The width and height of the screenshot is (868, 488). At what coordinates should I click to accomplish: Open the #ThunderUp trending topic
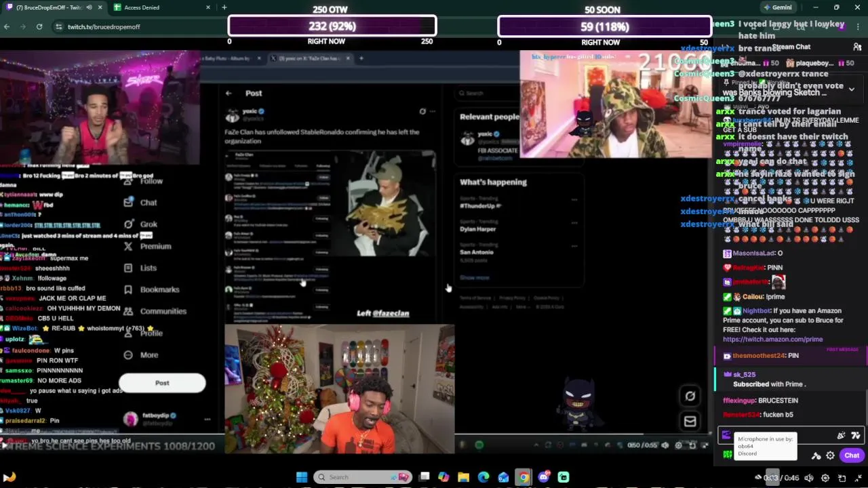480,205
